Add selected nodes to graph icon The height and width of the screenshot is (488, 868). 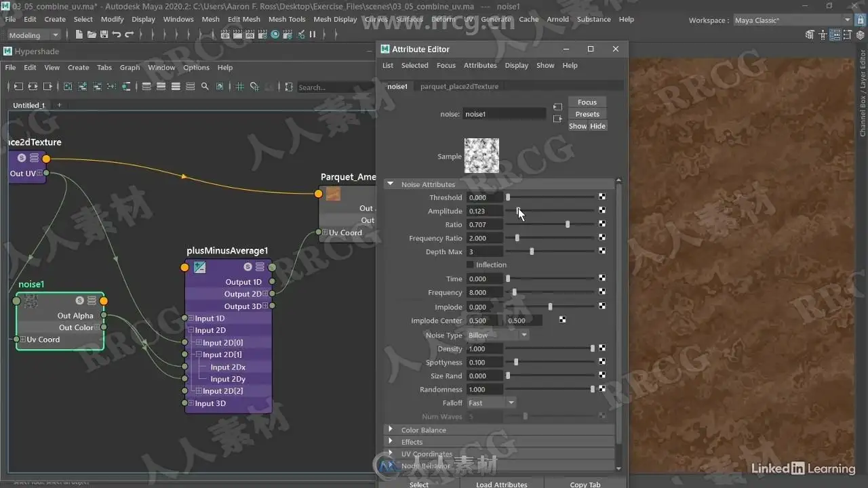(82, 87)
